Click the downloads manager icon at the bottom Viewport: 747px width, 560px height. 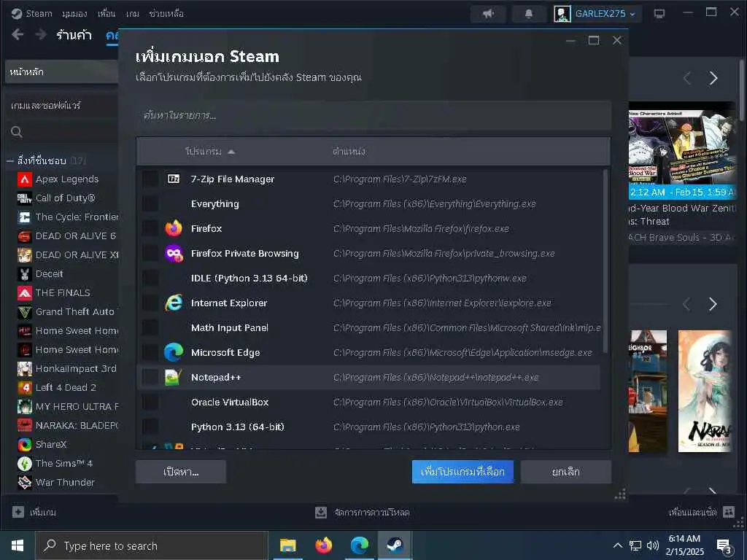321,513
